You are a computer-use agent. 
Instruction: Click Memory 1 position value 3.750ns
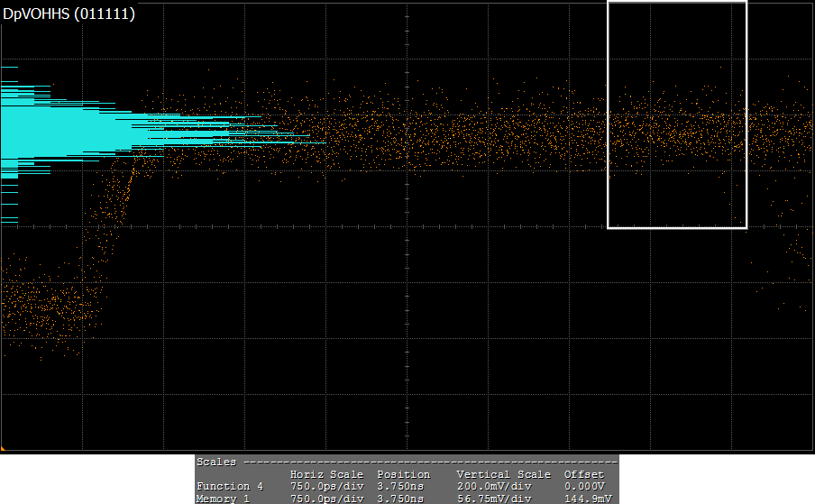(399, 498)
